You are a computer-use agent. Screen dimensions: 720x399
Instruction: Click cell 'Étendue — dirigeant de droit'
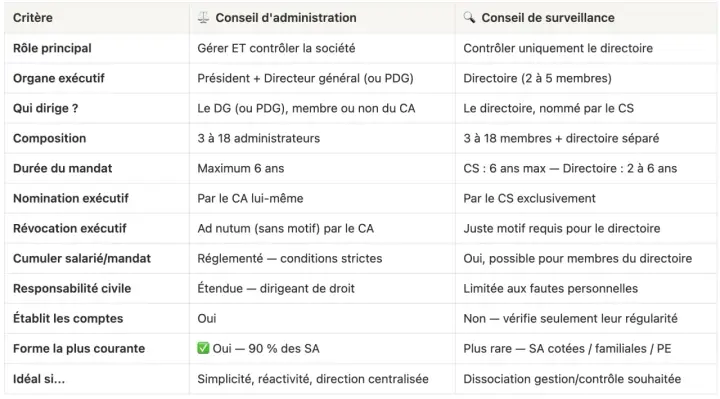pos(276,288)
